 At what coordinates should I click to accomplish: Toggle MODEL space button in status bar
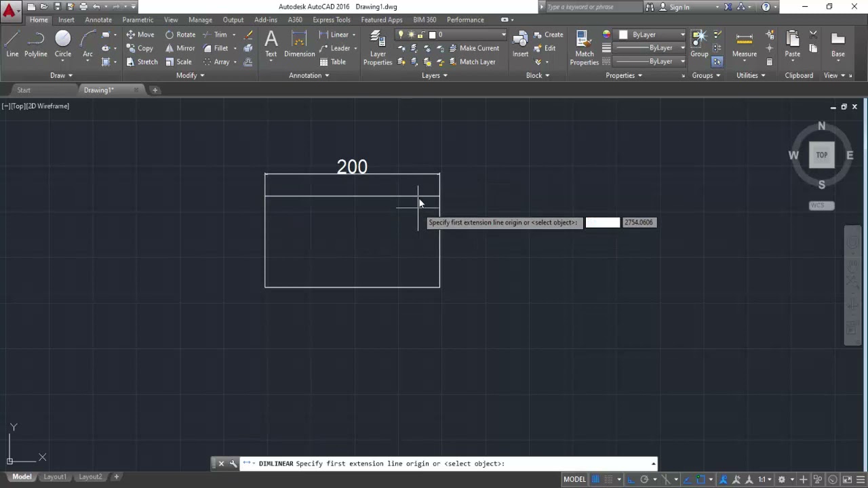(574, 479)
